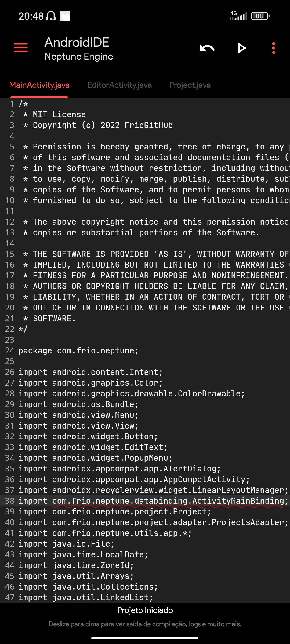Image resolution: width=290 pixels, height=644 pixels.
Task: Open the three-dot overflow menu
Action: click(x=273, y=48)
